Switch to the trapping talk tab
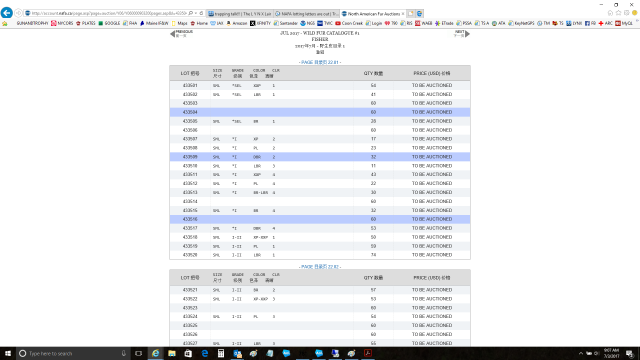 240,14
